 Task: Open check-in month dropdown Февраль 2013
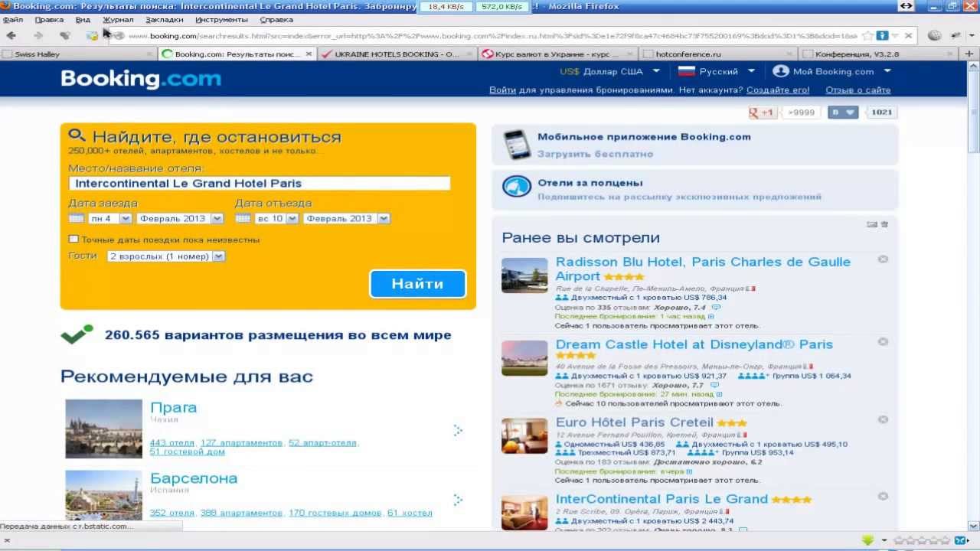click(x=180, y=219)
